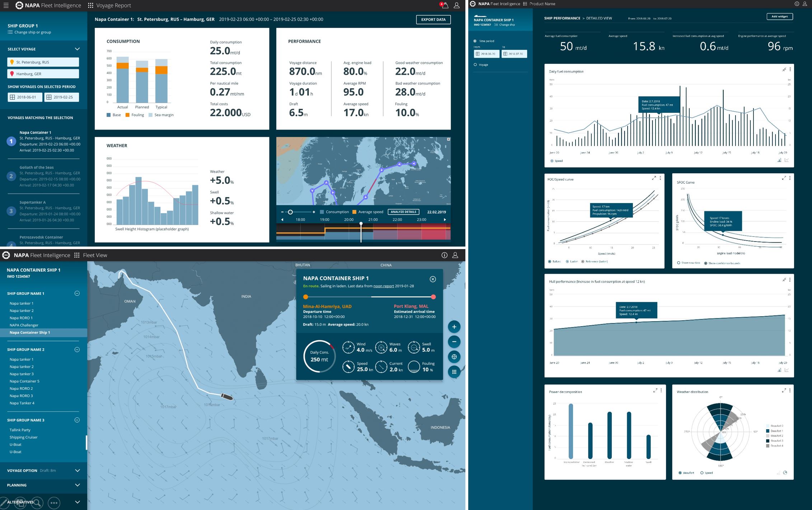This screenshot has height=510, width=812.
Task: Click Change ship or group link
Action: [29, 32]
